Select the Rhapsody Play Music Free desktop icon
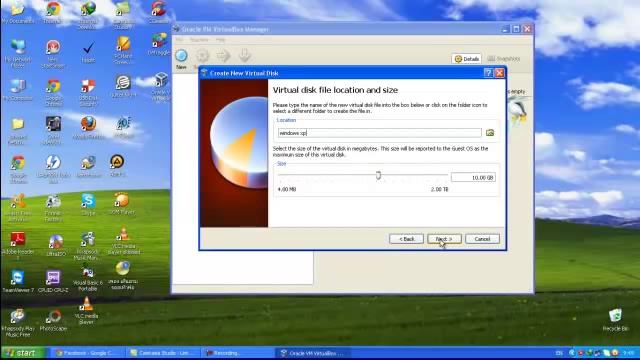The image size is (640, 360). (18, 322)
